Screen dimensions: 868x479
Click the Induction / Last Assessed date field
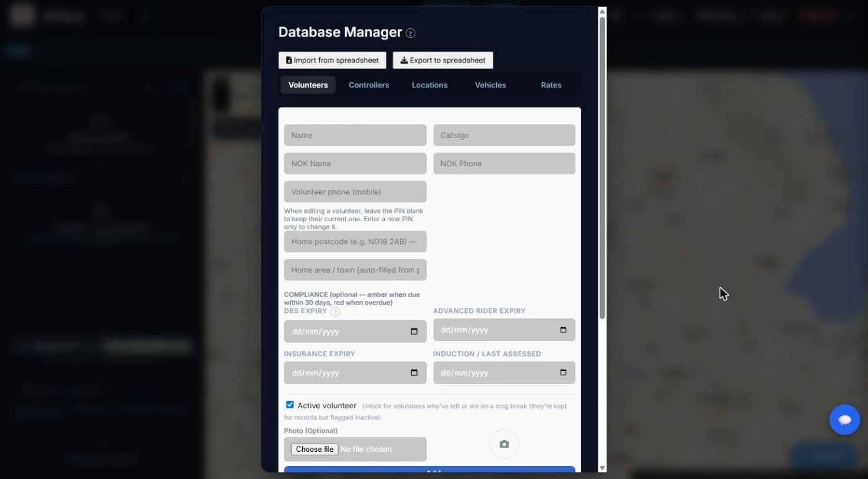click(x=504, y=373)
